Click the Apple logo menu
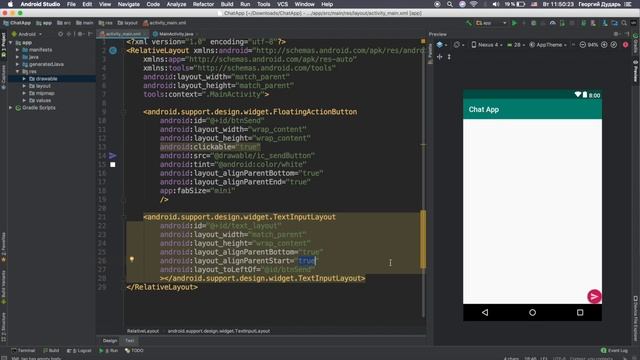The height and width of the screenshot is (360, 640). pyautogui.click(x=10, y=4)
